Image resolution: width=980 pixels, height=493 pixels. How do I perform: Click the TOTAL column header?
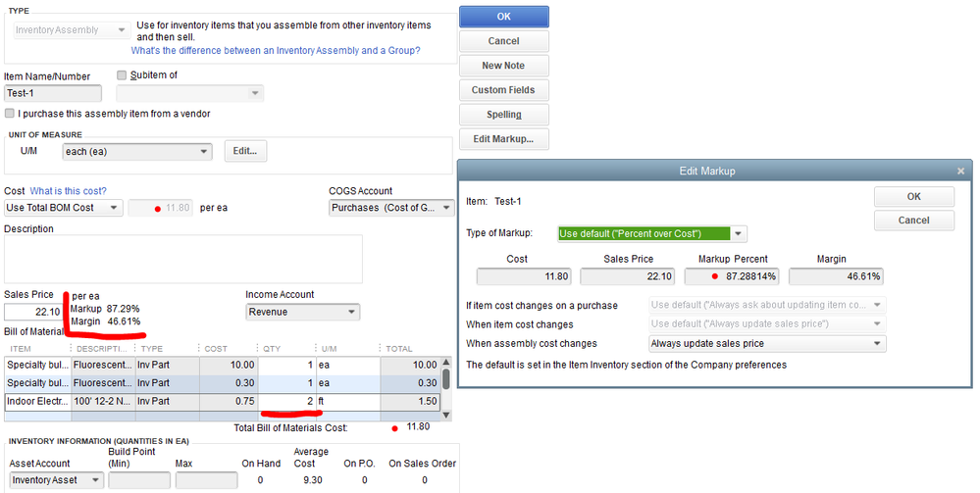(409, 349)
